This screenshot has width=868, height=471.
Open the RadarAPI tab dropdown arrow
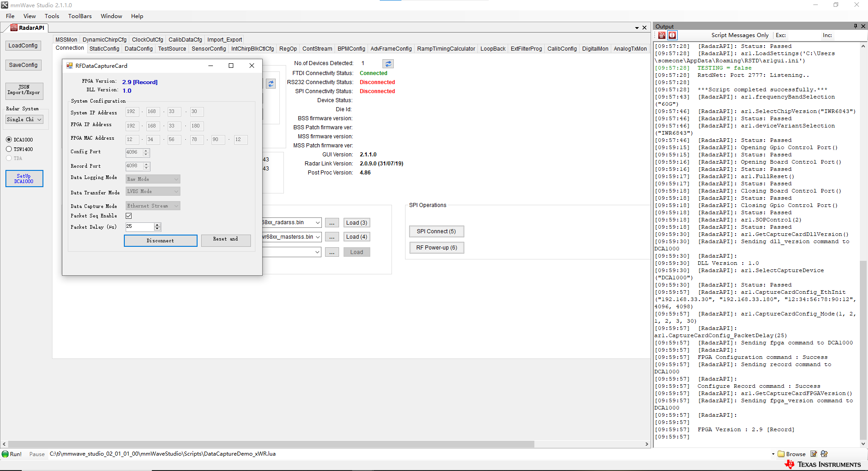[637, 28]
